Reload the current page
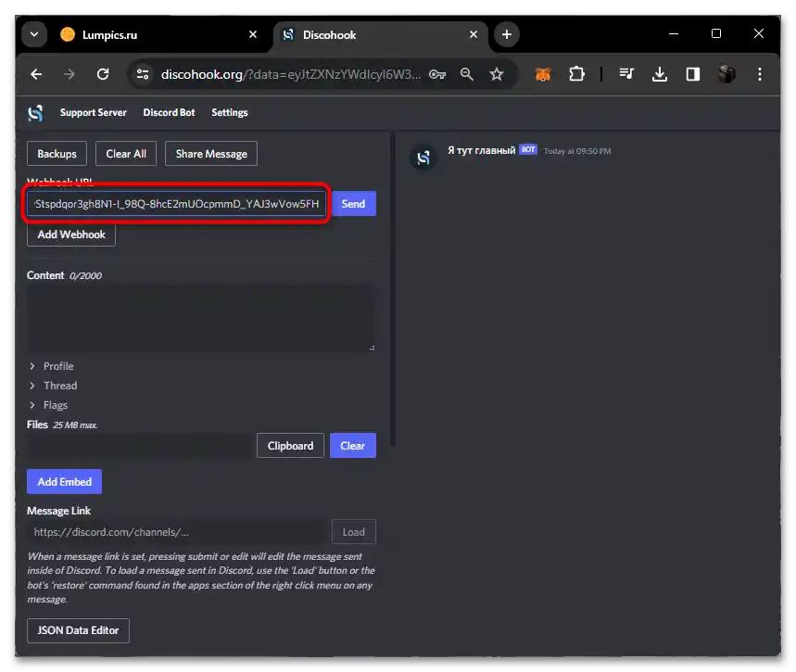Image resolution: width=796 pixels, height=672 pixels. click(x=103, y=75)
